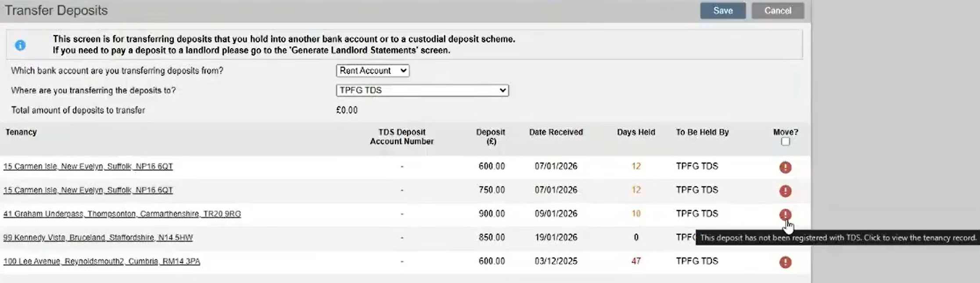Click the Tenancy column header
The image size is (980, 283).
click(x=21, y=132)
